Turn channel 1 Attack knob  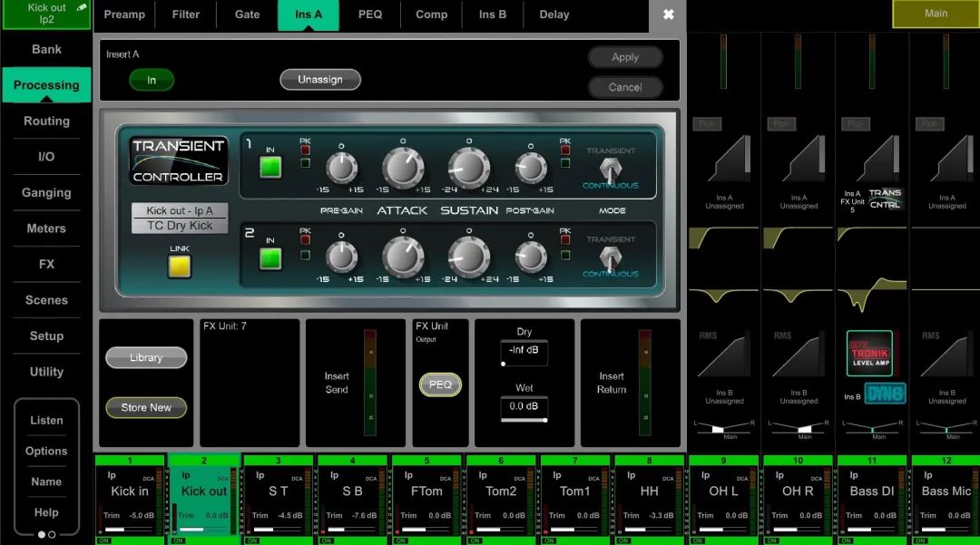coord(403,168)
